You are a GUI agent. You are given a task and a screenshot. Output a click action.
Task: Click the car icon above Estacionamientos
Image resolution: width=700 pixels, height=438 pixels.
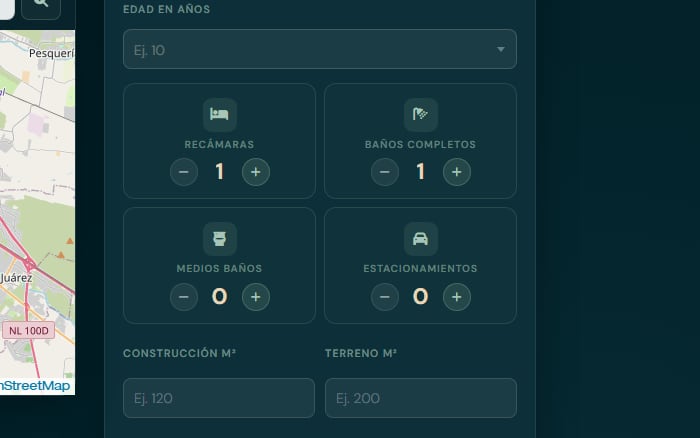tap(421, 239)
